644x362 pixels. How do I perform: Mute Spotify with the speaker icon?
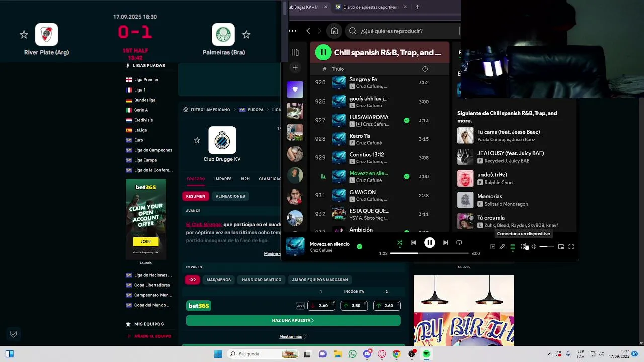[x=534, y=247]
